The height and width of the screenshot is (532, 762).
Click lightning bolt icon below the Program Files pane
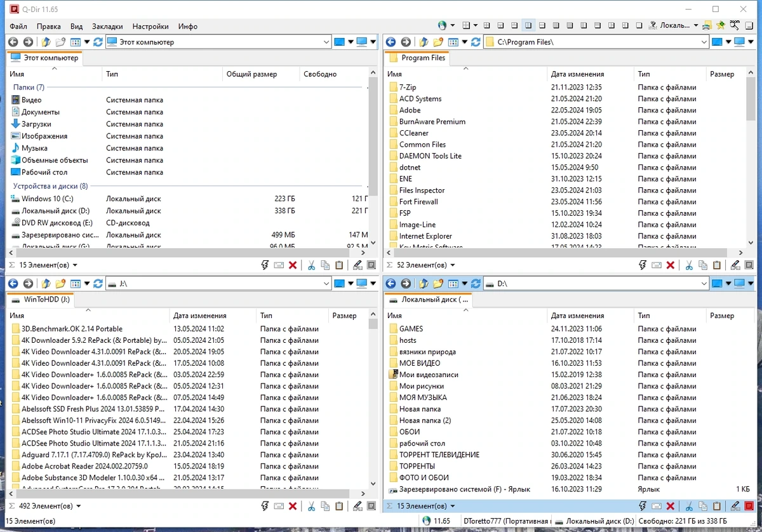click(x=642, y=265)
